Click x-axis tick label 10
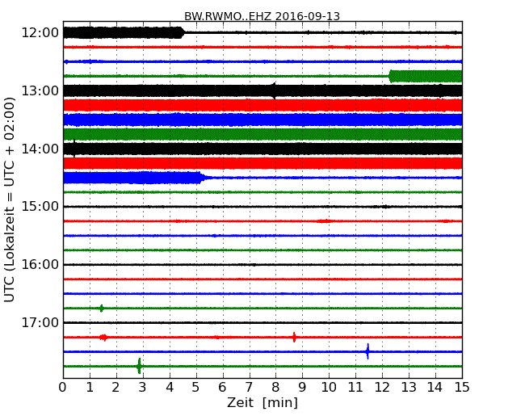Screen dimensions: 525x420 point(329,387)
